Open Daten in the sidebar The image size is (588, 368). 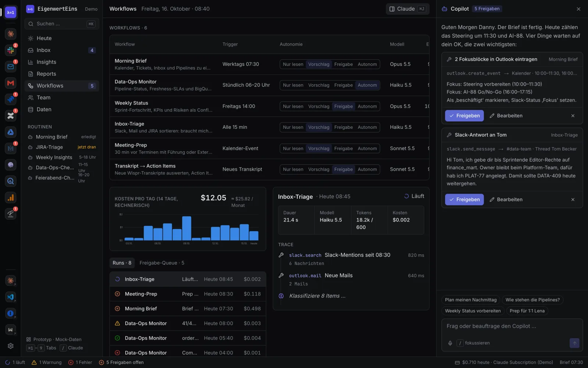point(62,110)
